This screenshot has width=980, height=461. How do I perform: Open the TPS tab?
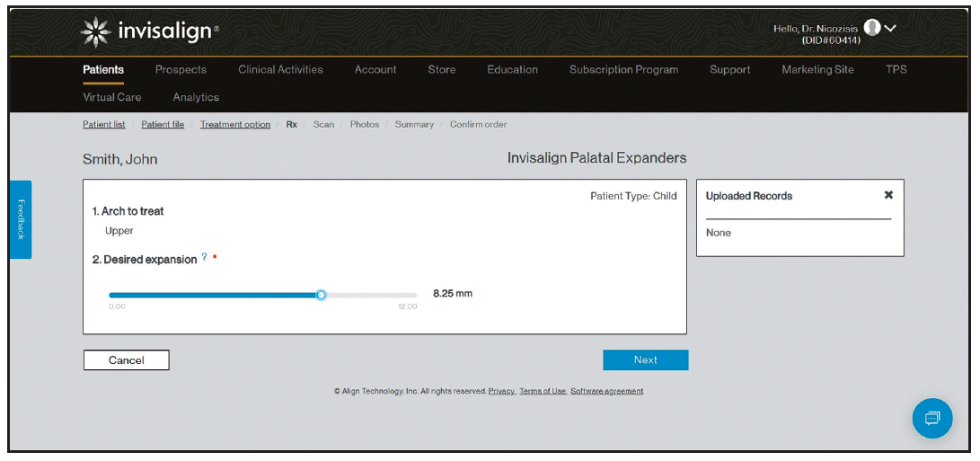tap(896, 69)
